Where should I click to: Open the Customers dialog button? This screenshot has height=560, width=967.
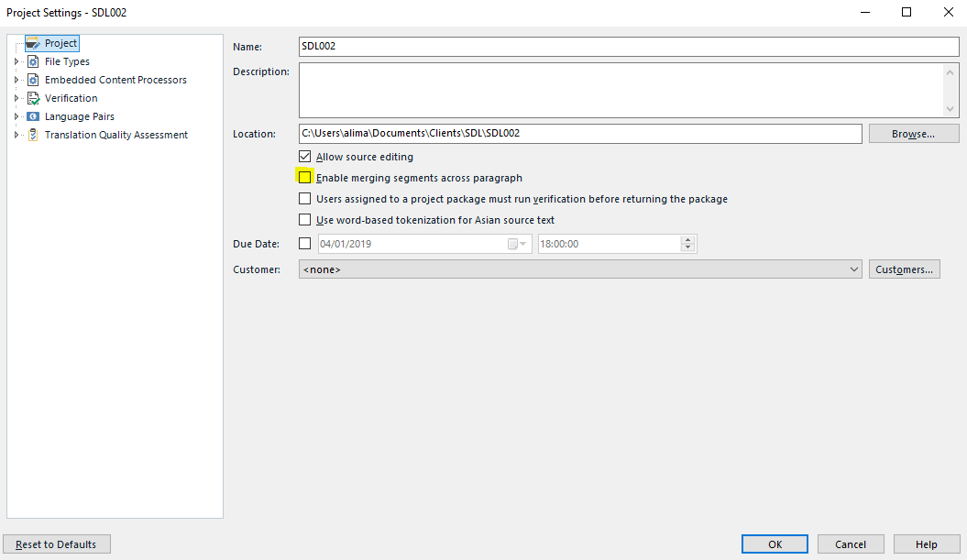coord(905,269)
